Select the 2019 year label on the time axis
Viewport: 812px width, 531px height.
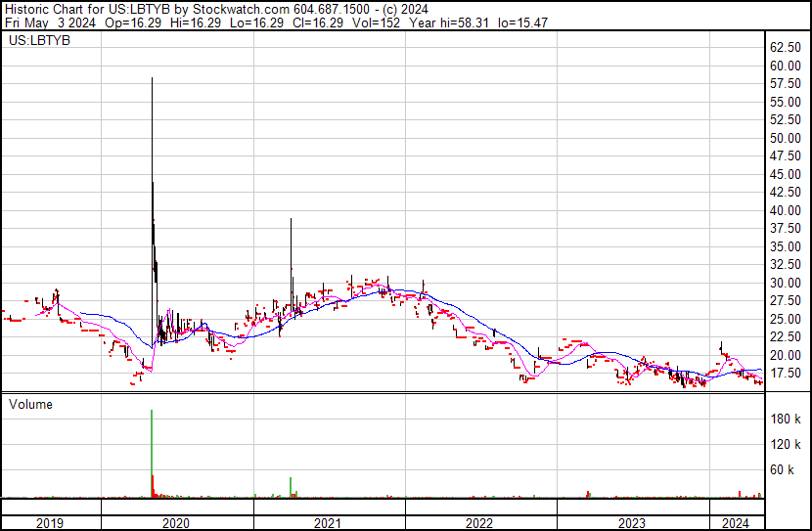pyautogui.click(x=49, y=523)
